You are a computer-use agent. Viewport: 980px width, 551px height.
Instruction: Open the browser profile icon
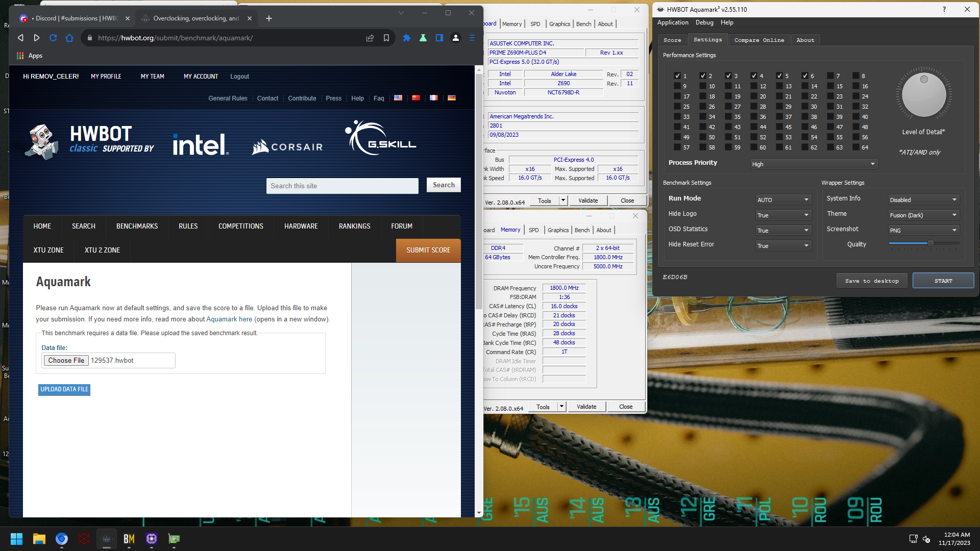click(456, 38)
